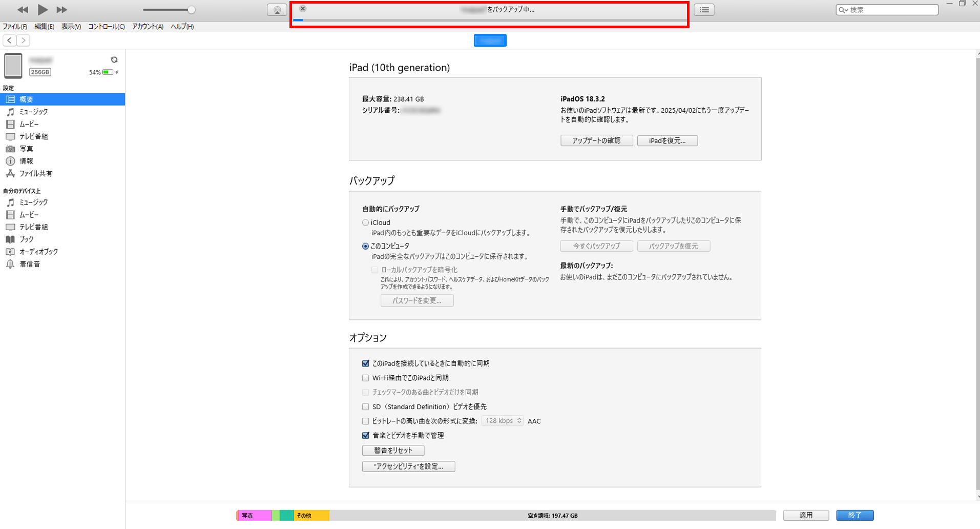Click the sync icon beside device name

click(114, 60)
